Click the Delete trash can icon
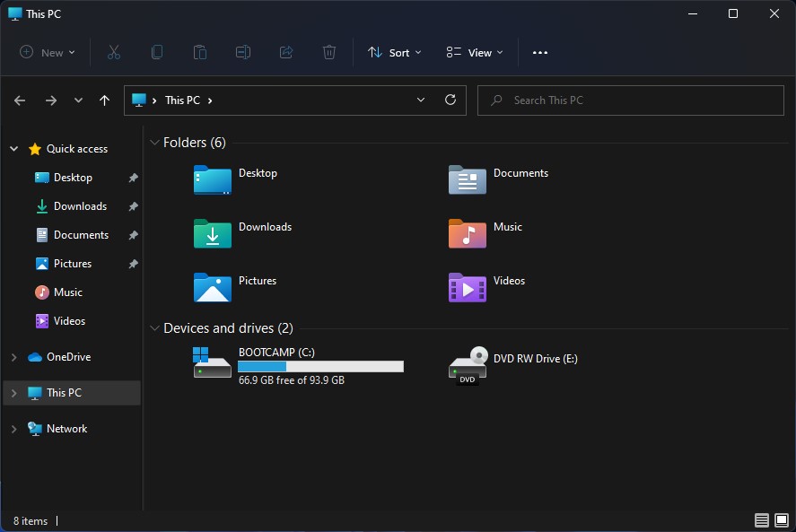This screenshot has width=796, height=532. [x=329, y=52]
